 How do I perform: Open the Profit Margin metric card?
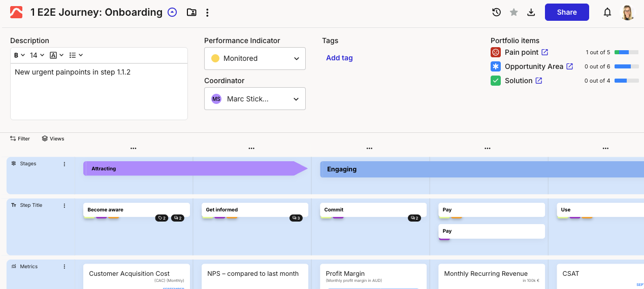tap(373, 276)
